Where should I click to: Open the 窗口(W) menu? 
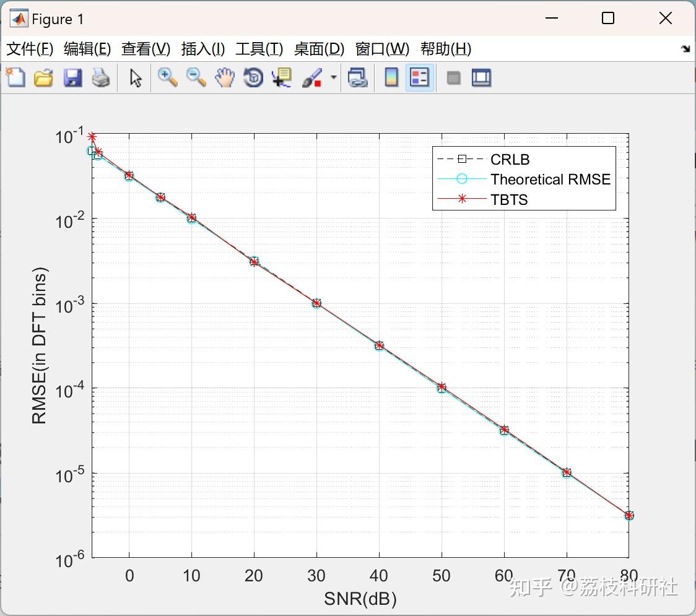[382, 49]
